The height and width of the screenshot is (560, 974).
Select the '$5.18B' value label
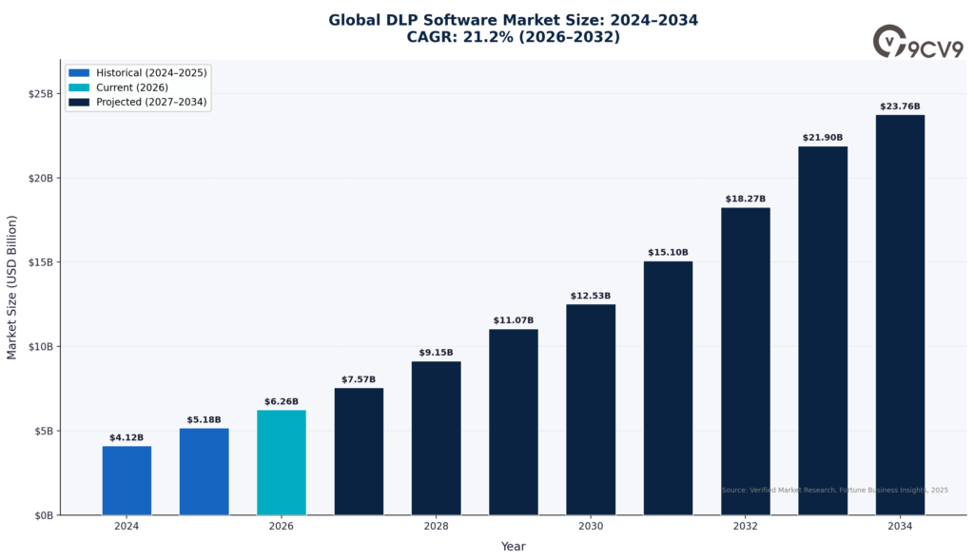[205, 419]
